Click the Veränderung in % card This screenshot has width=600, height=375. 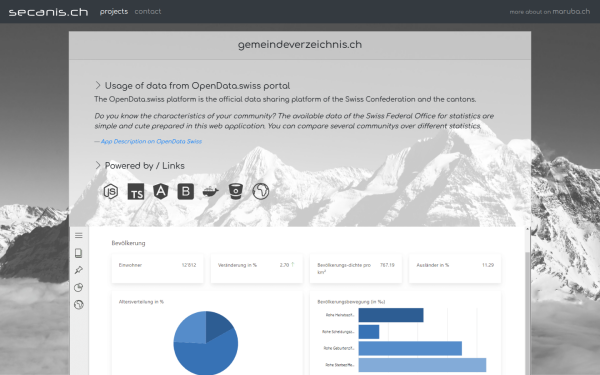[256, 269]
